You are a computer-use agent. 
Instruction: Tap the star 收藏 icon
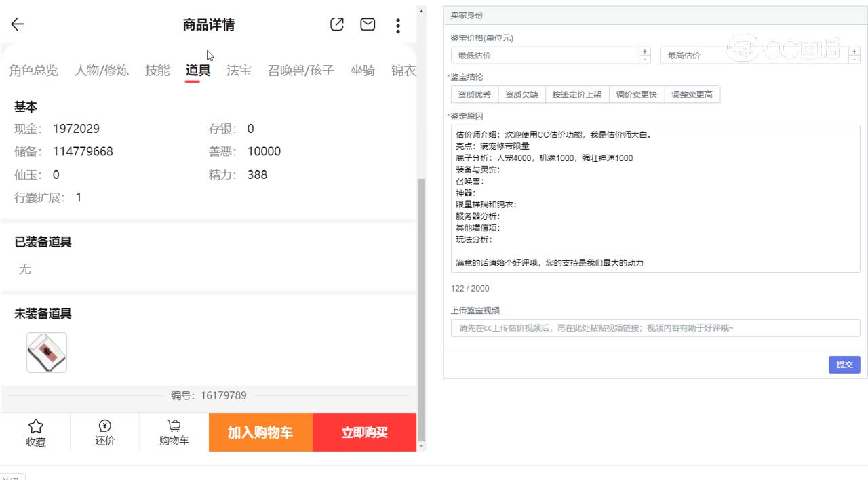pos(36,433)
